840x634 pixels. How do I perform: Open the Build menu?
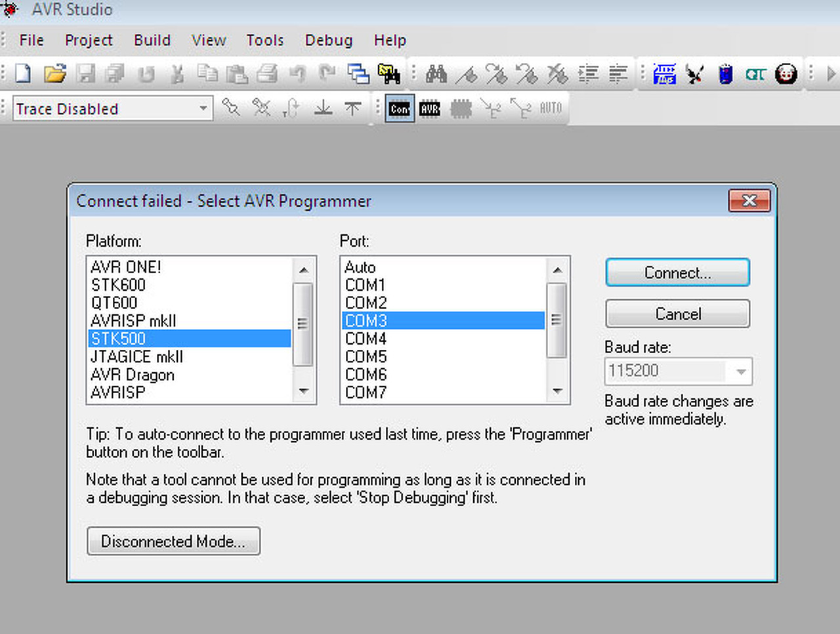(x=152, y=40)
